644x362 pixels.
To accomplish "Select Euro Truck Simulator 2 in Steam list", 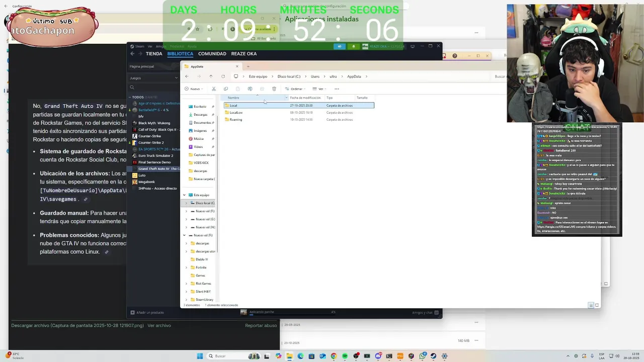I will (155, 155).
